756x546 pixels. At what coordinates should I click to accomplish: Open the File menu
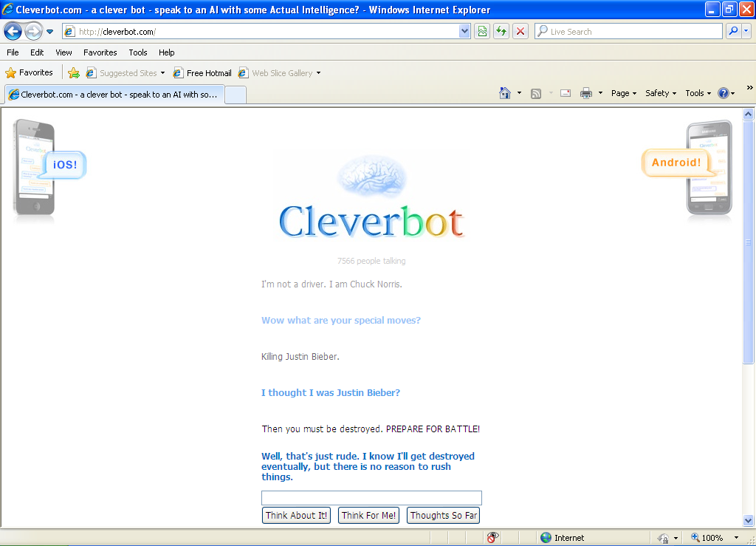coord(13,52)
